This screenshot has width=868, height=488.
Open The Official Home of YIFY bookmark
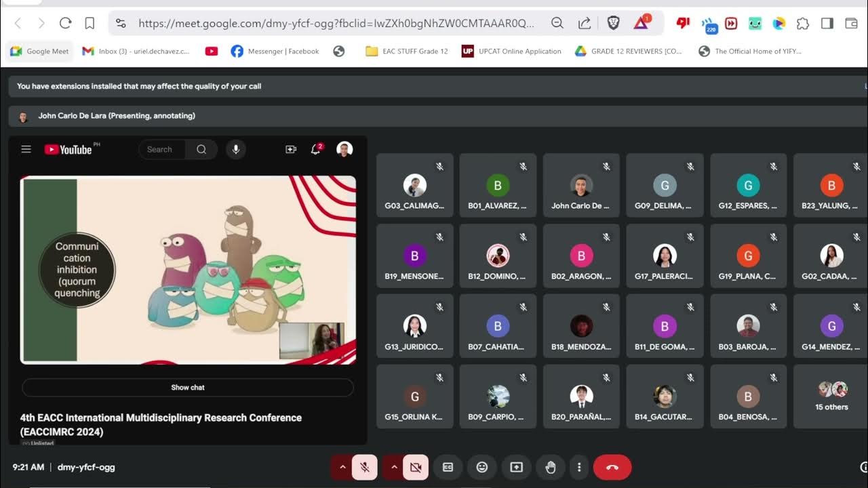click(x=750, y=51)
